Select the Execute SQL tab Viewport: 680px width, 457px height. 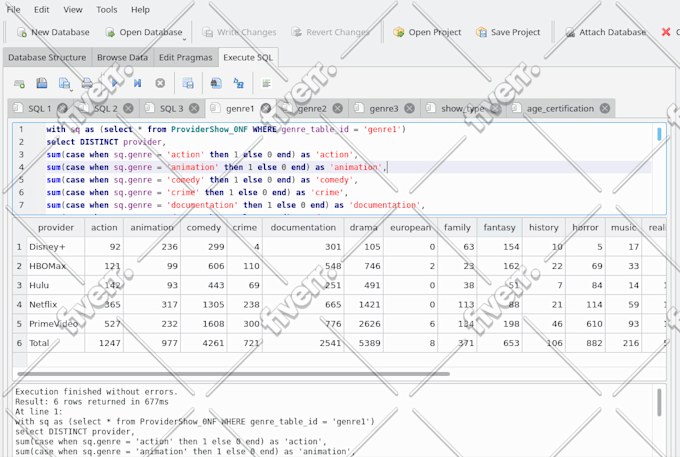click(248, 58)
